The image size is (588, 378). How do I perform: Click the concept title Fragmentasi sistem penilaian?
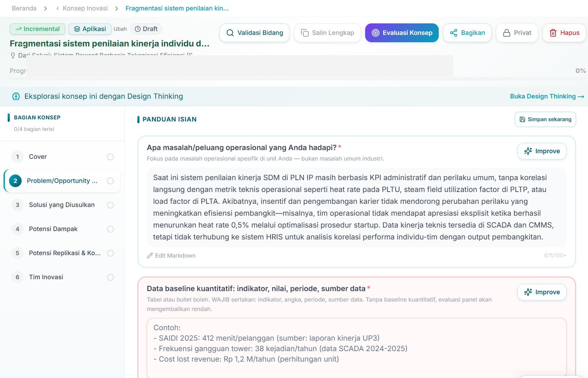pyautogui.click(x=110, y=44)
